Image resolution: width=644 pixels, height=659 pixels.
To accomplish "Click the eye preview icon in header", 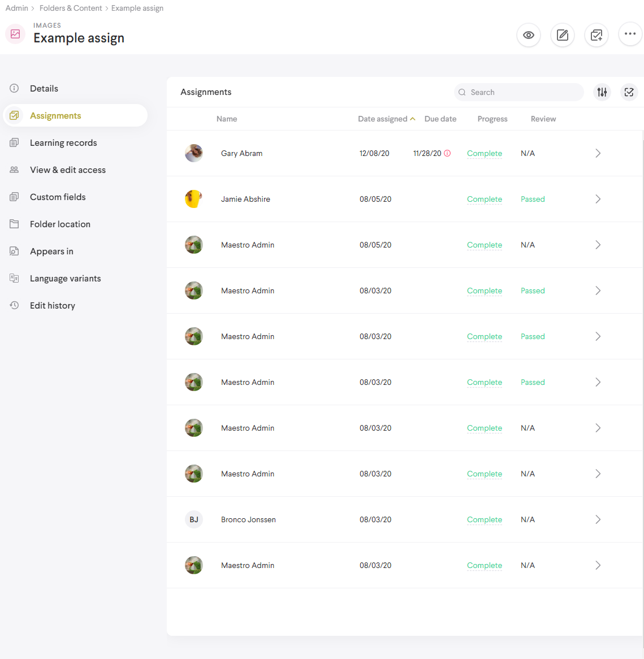I will point(529,35).
